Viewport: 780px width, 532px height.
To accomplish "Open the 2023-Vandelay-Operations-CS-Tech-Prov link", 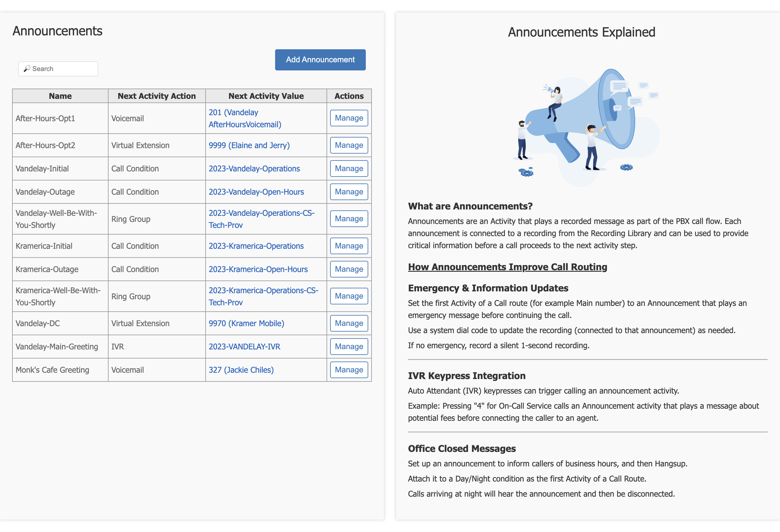I will coord(262,219).
